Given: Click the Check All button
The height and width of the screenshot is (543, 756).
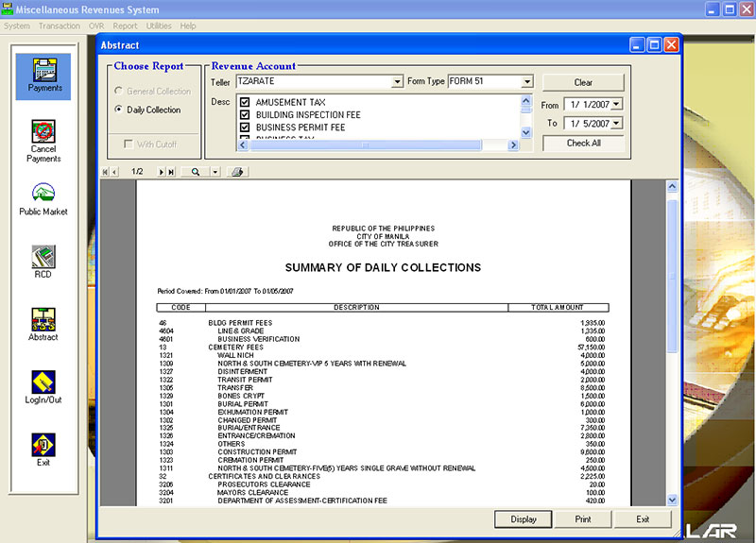Looking at the screenshot, I should pyautogui.click(x=583, y=144).
